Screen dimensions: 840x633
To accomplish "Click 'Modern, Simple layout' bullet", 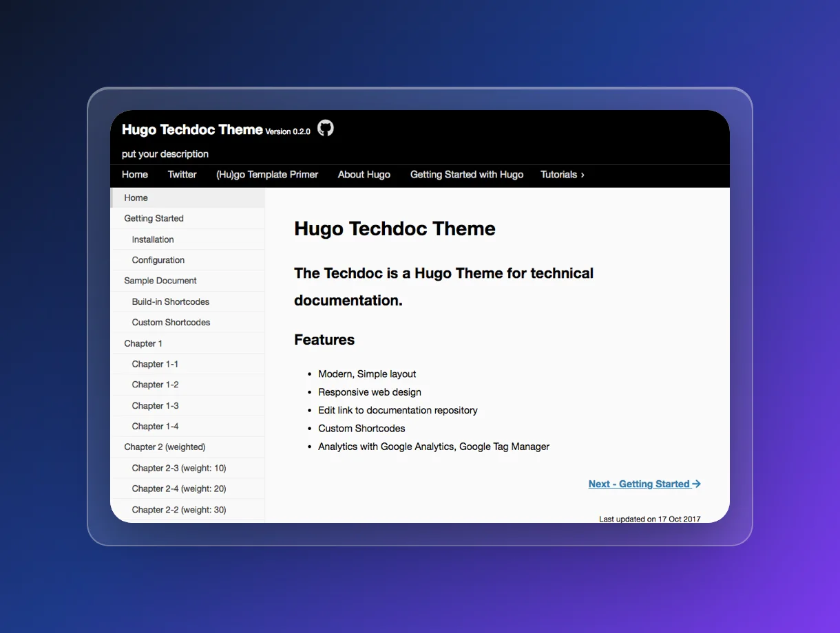I will pyautogui.click(x=367, y=374).
